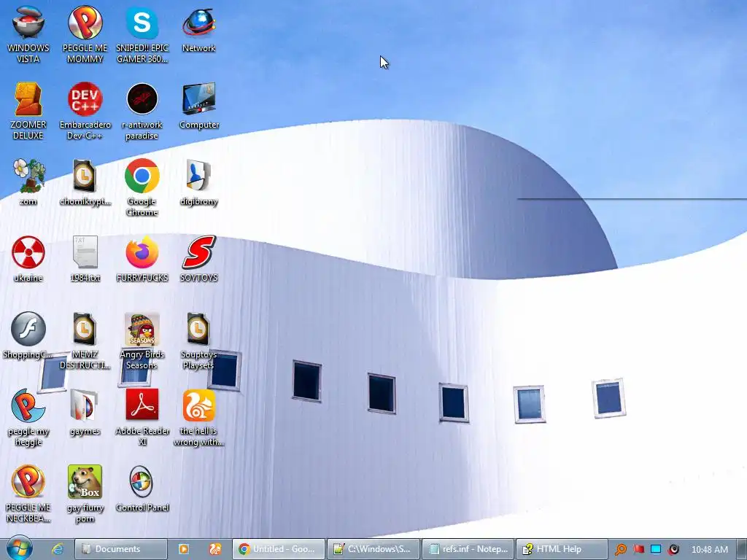Click the media player taskbar icon
This screenshot has width=747, height=560.
tap(183, 549)
